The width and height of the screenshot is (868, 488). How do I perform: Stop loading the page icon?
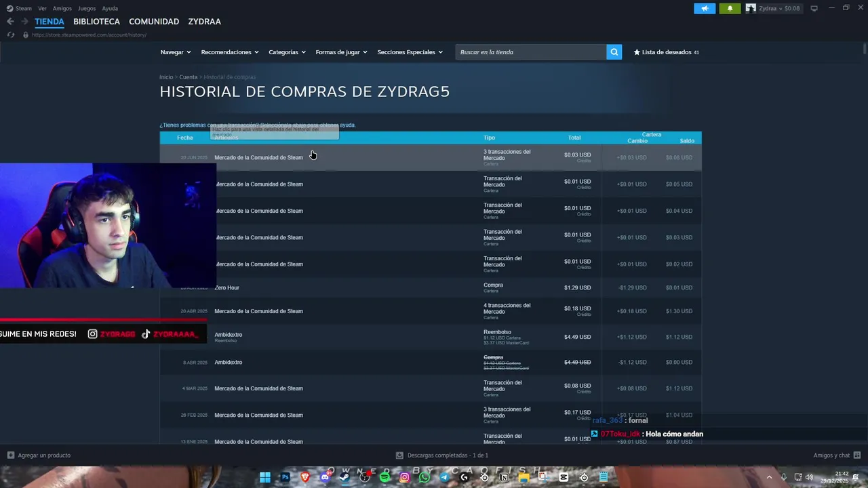[x=10, y=35]
